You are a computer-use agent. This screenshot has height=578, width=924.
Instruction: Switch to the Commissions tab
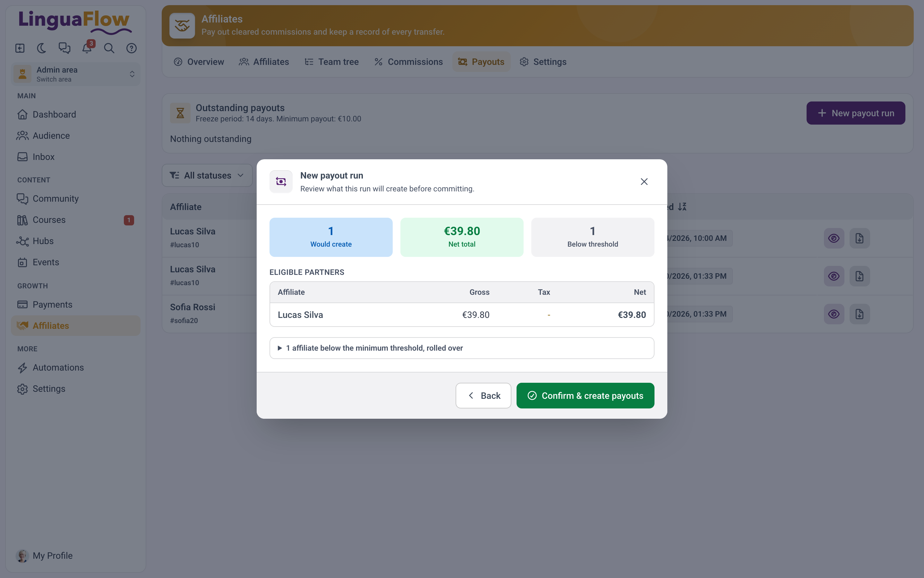(x=408, y=62)
